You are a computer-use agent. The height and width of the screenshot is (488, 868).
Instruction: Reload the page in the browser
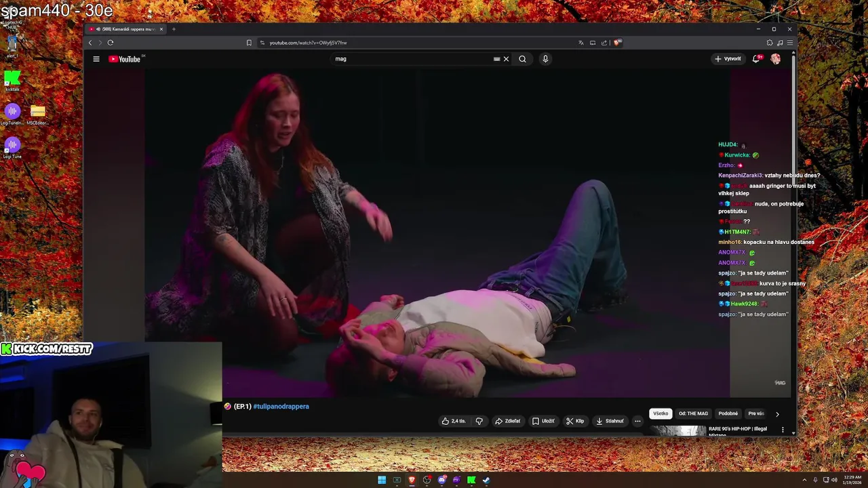pyautogui.click(x=111, y=43)
